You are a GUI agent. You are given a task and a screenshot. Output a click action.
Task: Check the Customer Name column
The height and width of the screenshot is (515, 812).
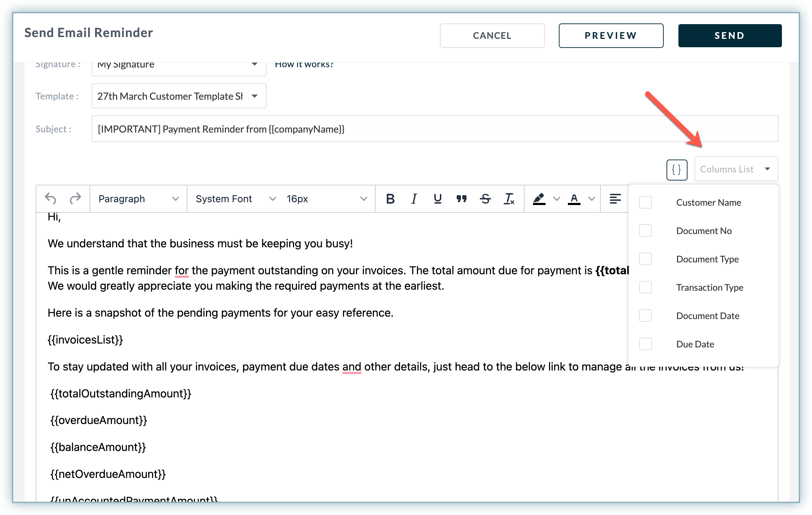645,202
